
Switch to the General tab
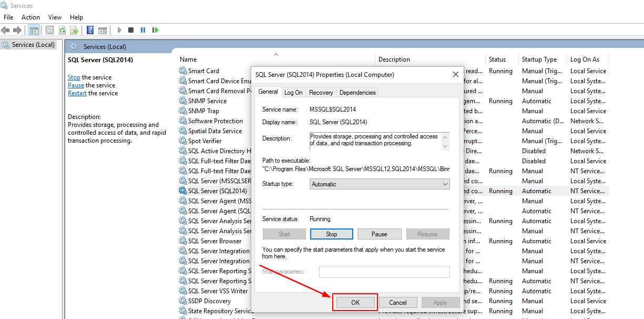268,92
